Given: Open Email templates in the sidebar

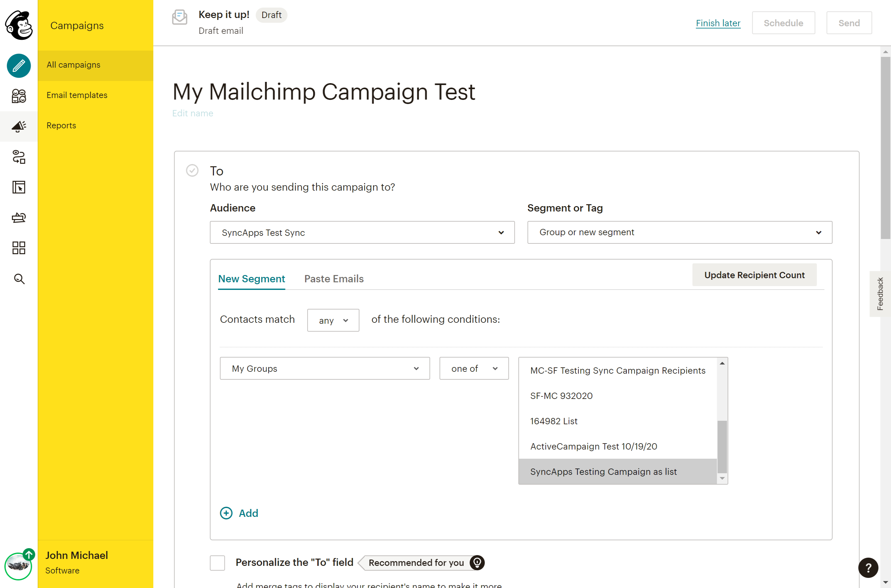Looking at the screenshot, I should coord(95,95).
